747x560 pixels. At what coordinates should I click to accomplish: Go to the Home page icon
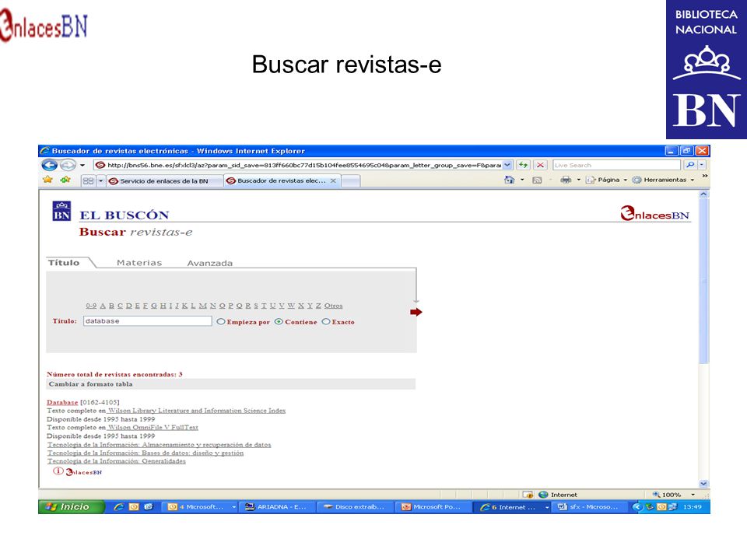pyautogui.click(x=509, y=180)
